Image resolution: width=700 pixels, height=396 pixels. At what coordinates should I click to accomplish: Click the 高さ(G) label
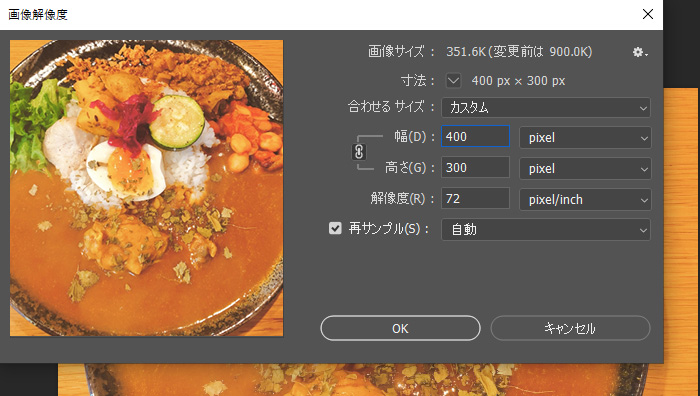click(409, 167)
